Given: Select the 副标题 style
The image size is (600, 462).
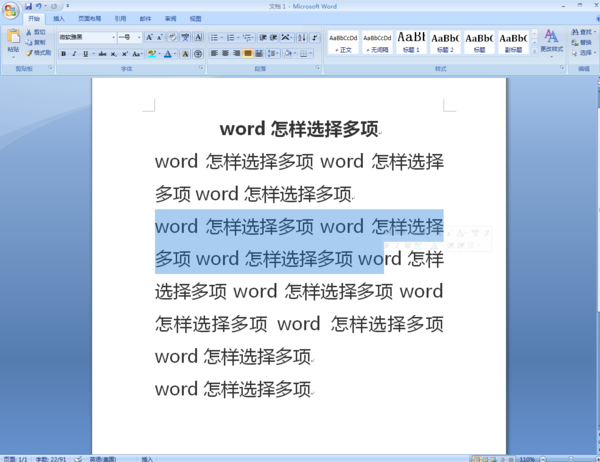Looking at the screenshot, I should (x=513, y=42).
